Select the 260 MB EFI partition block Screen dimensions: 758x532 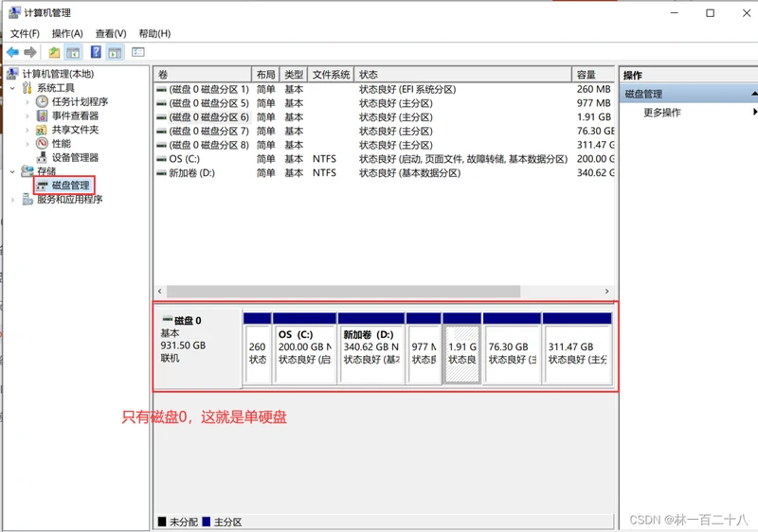(x=257, y=348)
